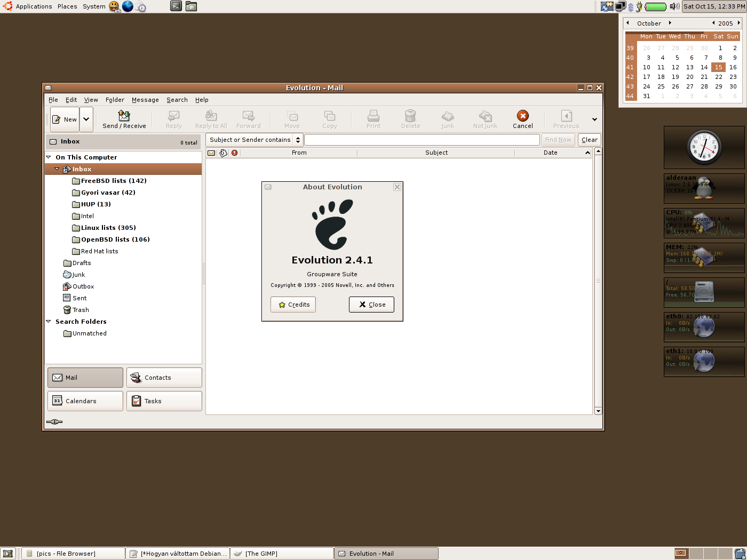The image size is (747, 560).
Task: Select the Drafts folder
Action: point(82,263)
